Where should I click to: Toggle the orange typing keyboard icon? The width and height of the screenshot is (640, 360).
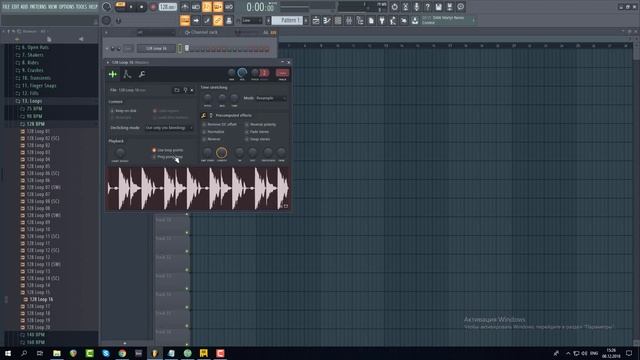tap(185, 20)
